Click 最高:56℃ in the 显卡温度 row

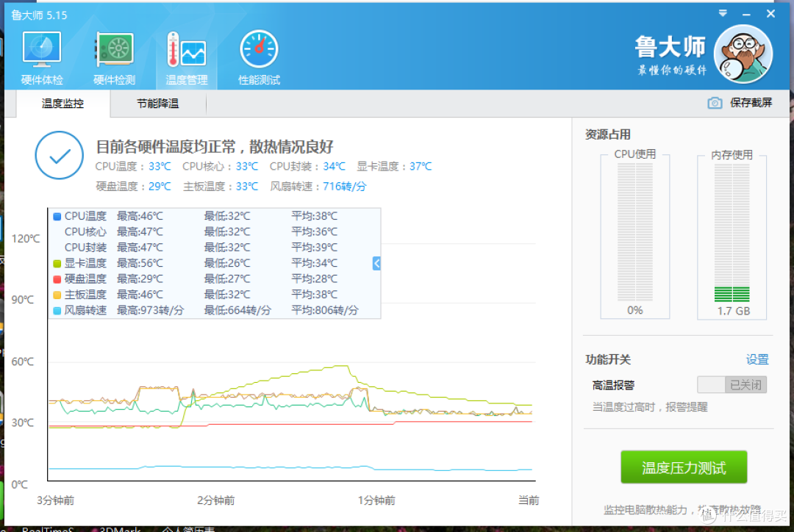pos(140,263)
